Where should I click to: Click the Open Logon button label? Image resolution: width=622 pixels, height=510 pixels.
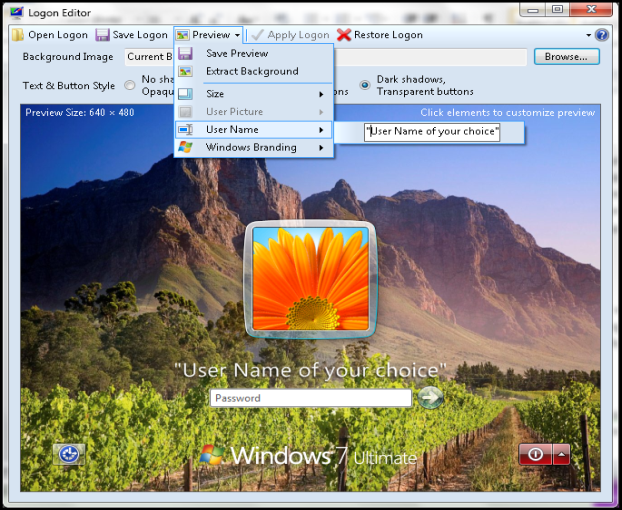(x=58, y=35)
